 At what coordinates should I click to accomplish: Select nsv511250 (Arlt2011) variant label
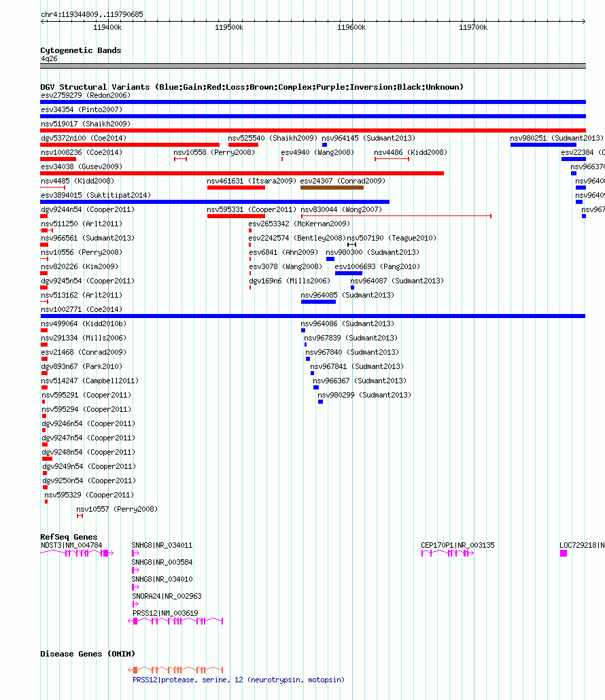tap(82, 224)
